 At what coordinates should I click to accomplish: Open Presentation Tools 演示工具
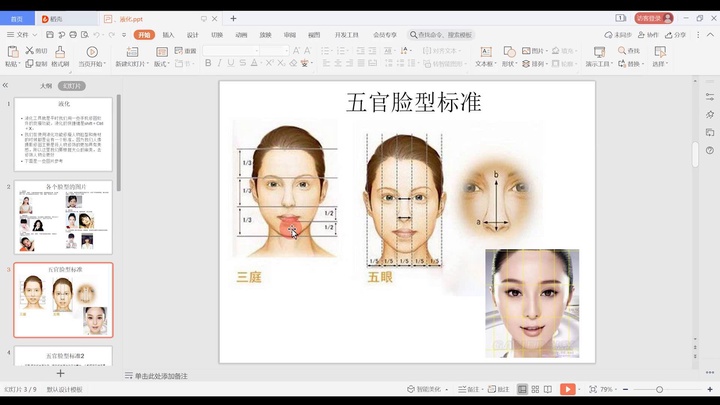[x=599, y=56]
